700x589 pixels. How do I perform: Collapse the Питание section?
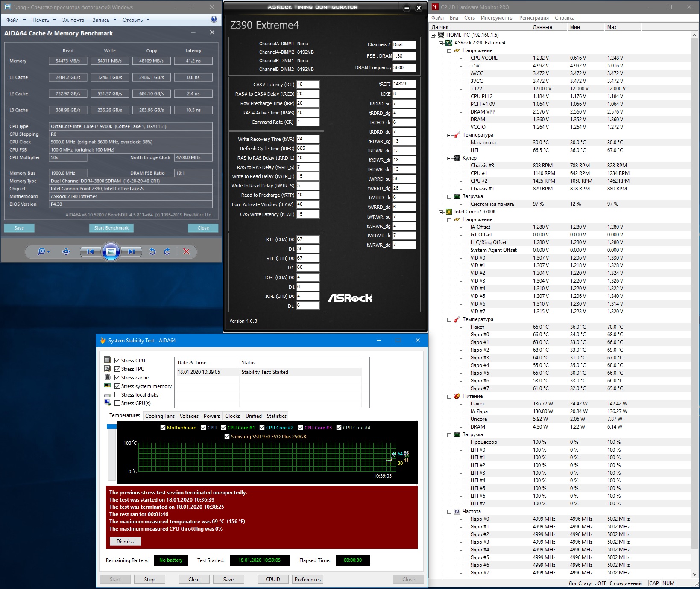[449, 396]
